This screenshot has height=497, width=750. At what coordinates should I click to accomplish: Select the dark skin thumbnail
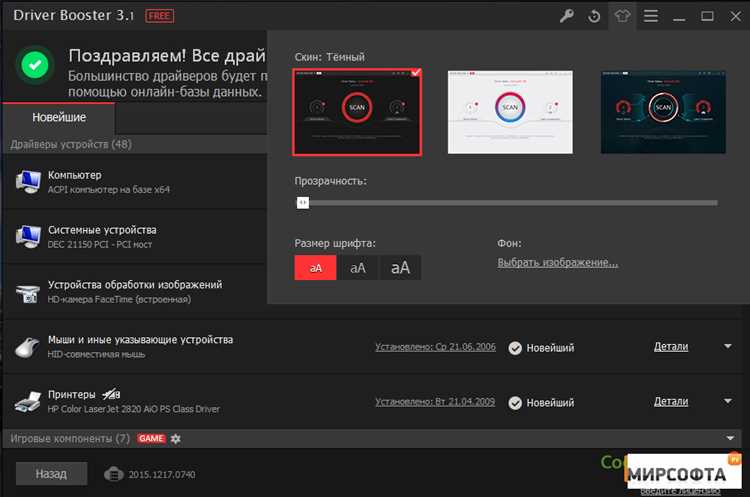357,112
